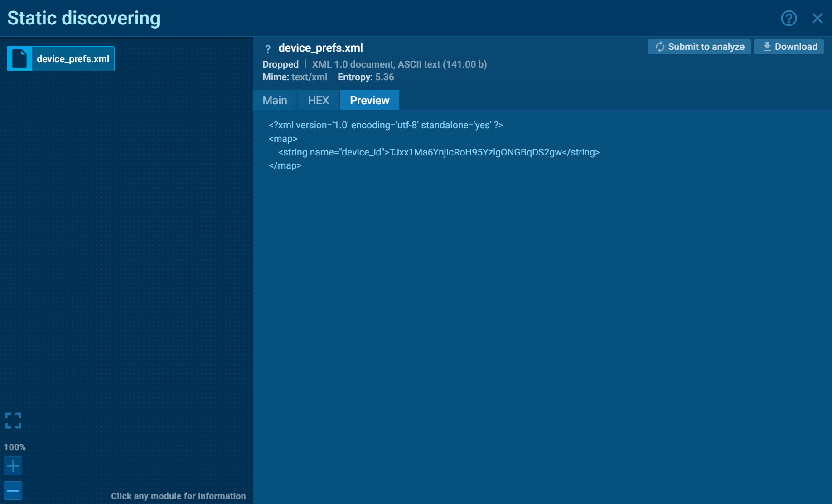Click the XML declaration line in the preview
832x504 pixels.
(386, 125)
